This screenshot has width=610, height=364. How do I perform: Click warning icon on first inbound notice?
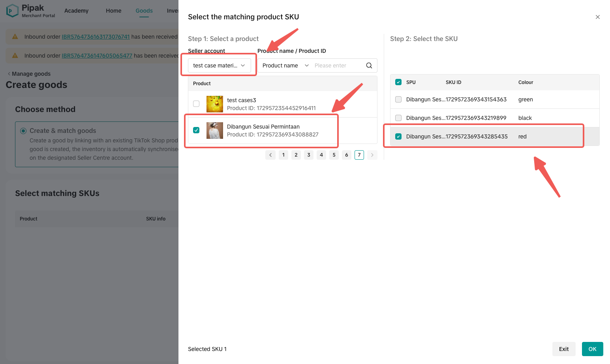(x=15, y=37)
